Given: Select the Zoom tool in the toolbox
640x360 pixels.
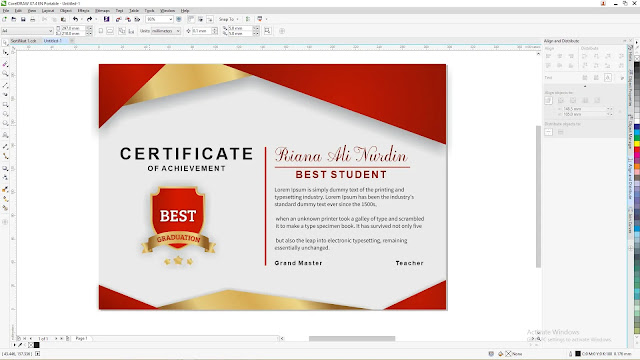Looking at the screenshot, I should [x=5, y=74].
